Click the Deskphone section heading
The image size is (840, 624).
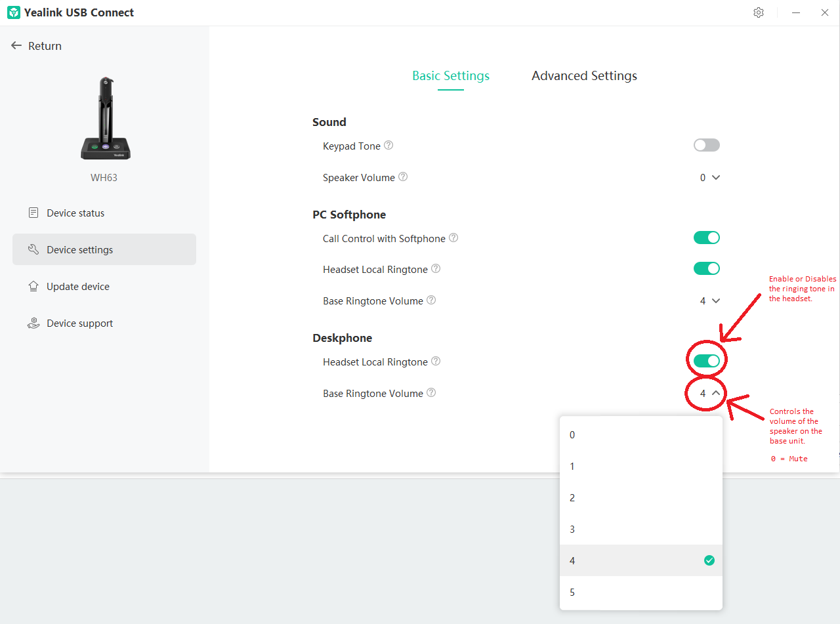[342, 338]
